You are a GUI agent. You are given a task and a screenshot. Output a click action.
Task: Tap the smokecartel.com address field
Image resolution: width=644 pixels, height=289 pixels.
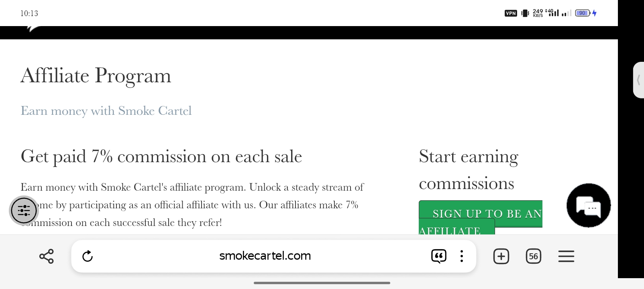coord(265,256)
